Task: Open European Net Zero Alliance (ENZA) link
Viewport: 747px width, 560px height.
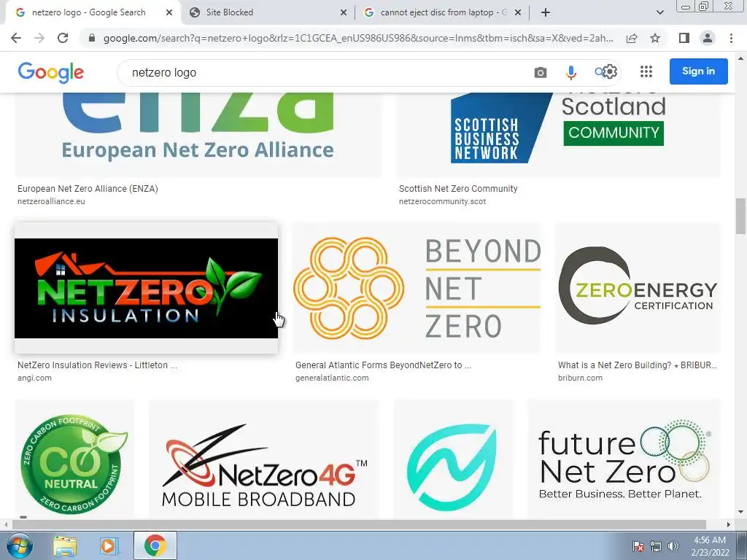Action: 88,189
